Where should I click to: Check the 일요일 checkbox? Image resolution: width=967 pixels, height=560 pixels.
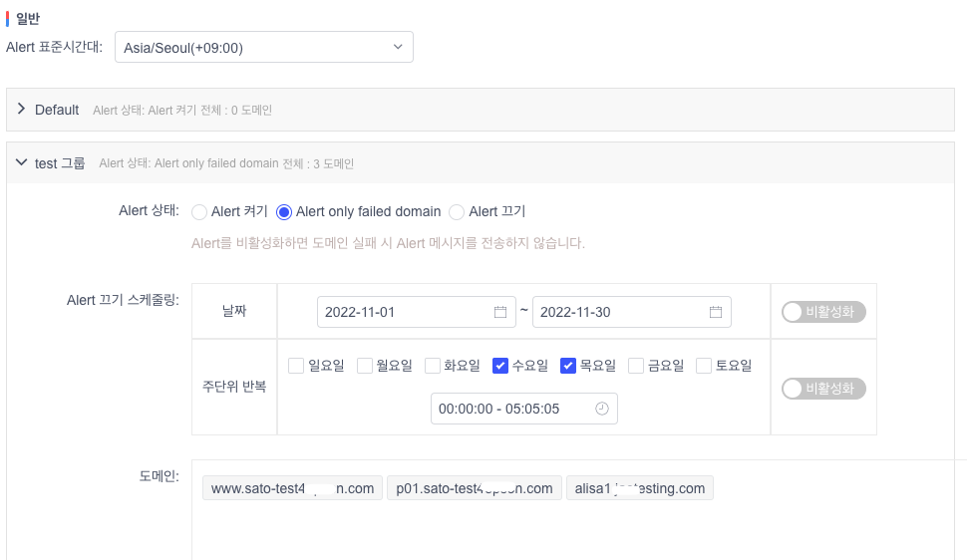click(x=296, y=366)
